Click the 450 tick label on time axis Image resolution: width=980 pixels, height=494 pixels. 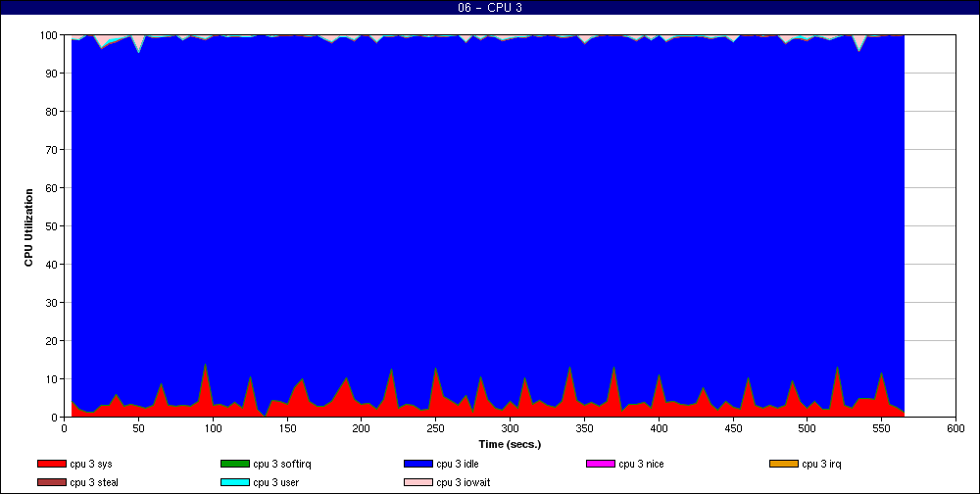pyautogui.click(x=733, y=428)
